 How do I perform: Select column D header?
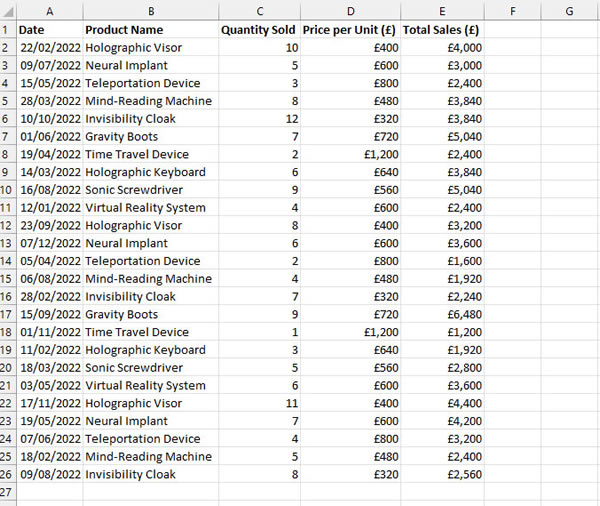[x=351, y=11]
